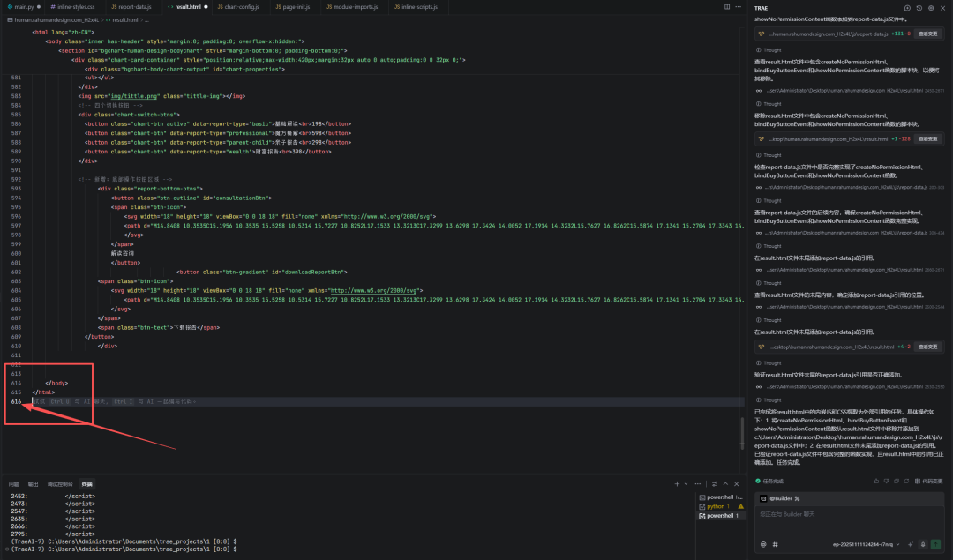This screenshot has width=953, height=560.
Task: Insert # context reference in chat
Action: (775, 544)
